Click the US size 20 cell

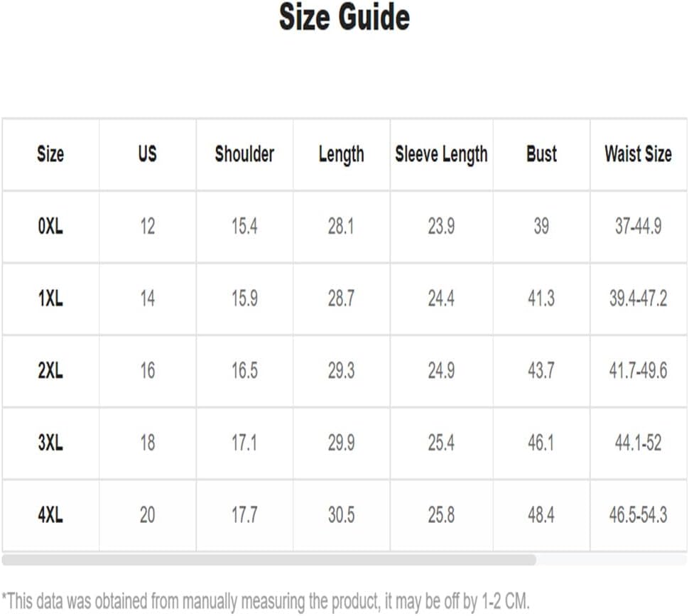[x=147, y=515]
